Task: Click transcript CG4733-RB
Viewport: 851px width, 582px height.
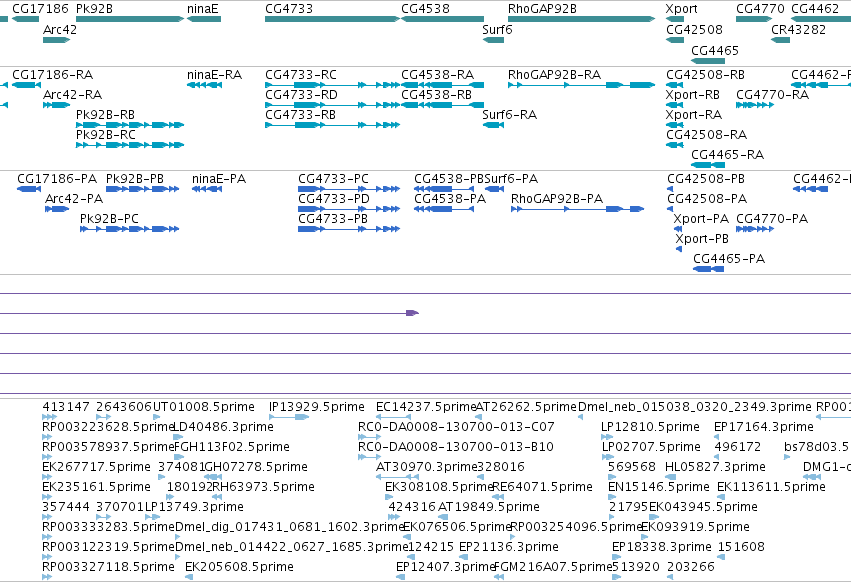Action: [300, 115]
